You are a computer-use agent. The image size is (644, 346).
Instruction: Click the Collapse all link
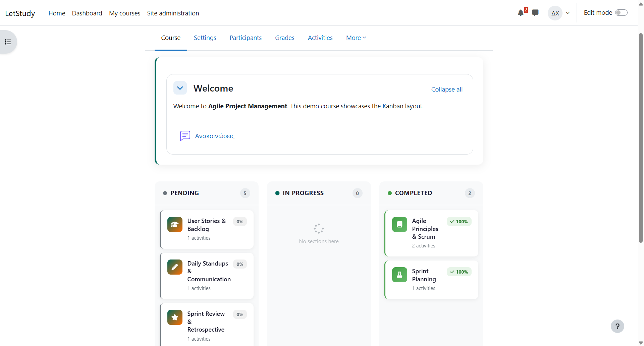tap(446, 90)
